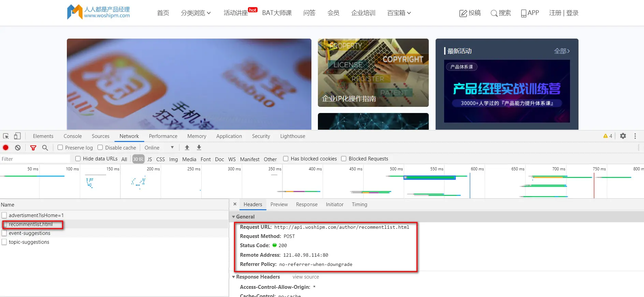Open the 企业IP化操作指南 thumbnail
Screen dimensions: 644x297
[x=373, y=73]
